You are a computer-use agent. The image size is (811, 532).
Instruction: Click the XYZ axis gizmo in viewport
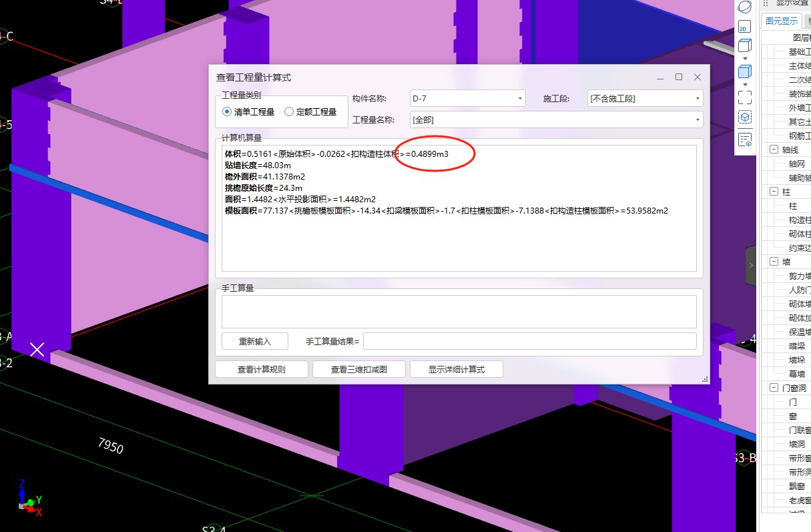pos(29,497)
